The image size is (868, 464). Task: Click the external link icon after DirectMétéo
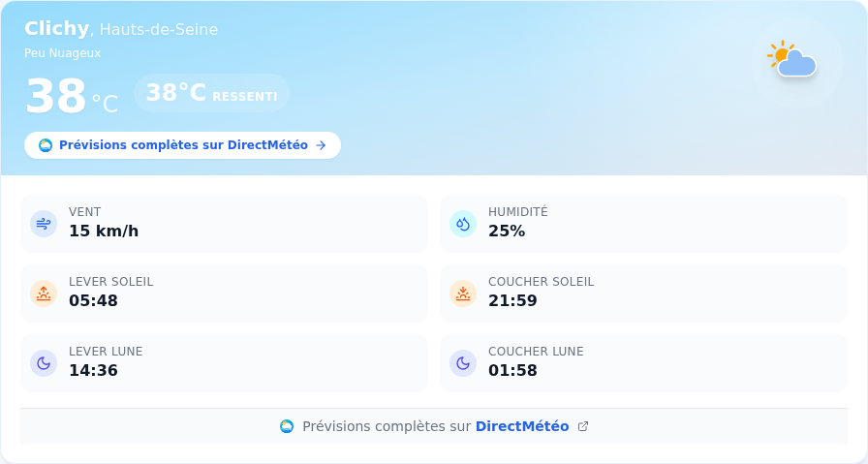[x=583, y=426]
